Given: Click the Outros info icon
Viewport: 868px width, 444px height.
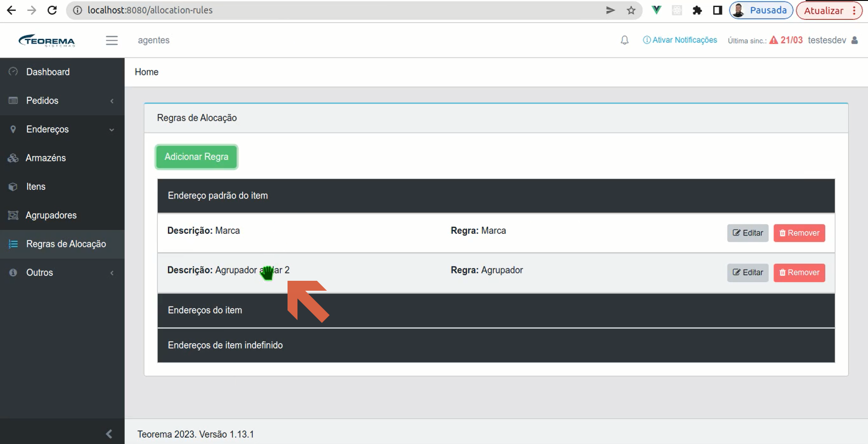Looking at the screenshot, I should [x=13, y=272].
